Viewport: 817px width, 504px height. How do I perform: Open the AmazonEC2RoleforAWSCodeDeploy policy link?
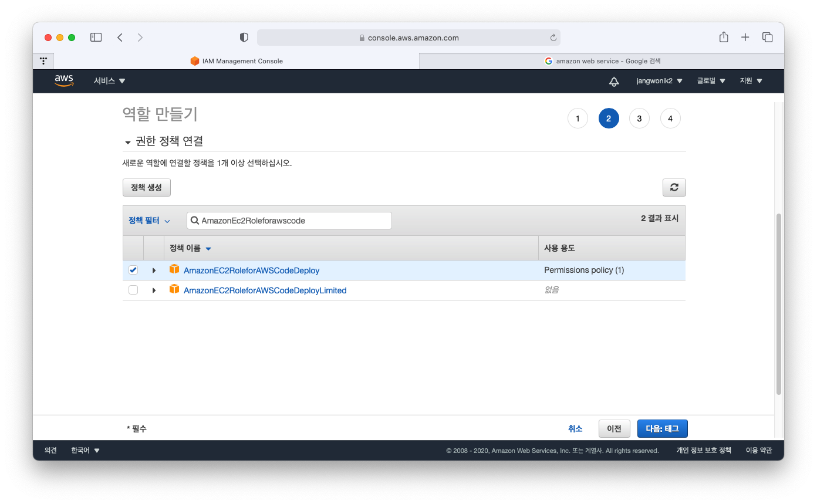pos(251,270)
